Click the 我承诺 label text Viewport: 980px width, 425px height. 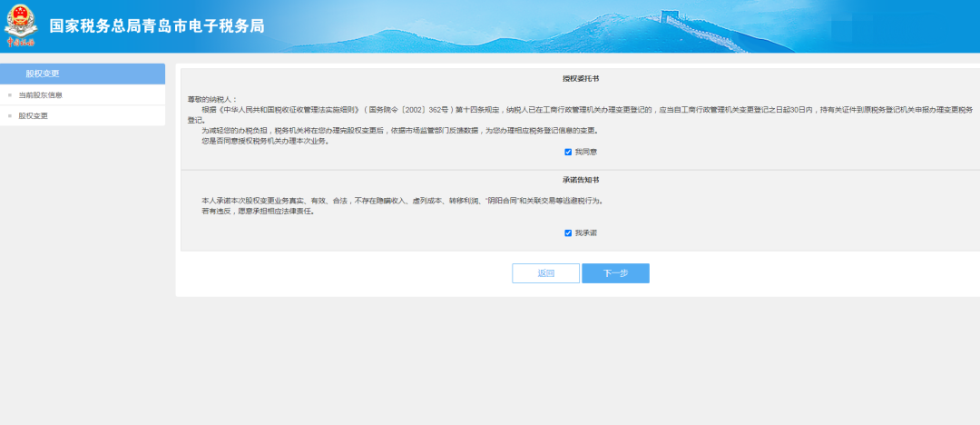tap(586, 232)
